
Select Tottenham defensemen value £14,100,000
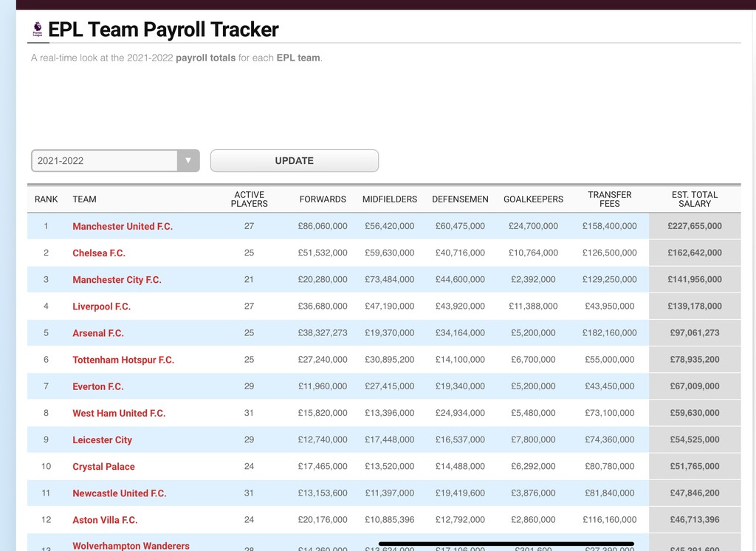(460, 360)
